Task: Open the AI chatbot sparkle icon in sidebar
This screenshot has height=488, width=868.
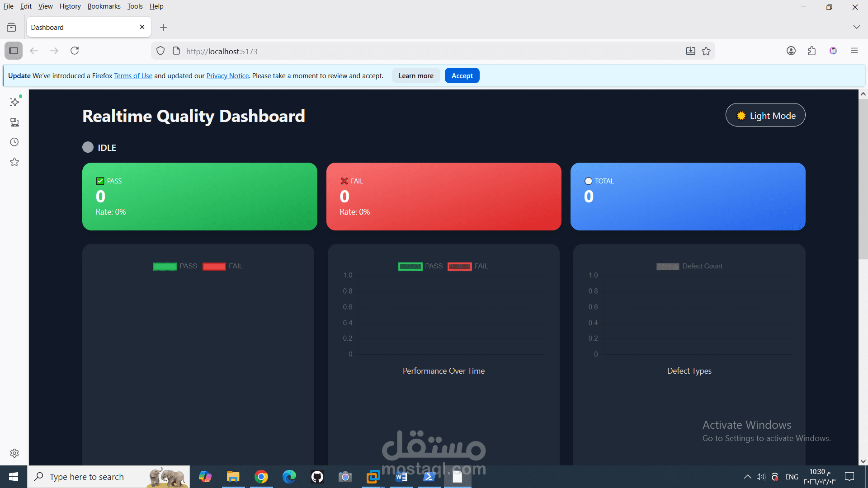Action: [x=14, y=102]
